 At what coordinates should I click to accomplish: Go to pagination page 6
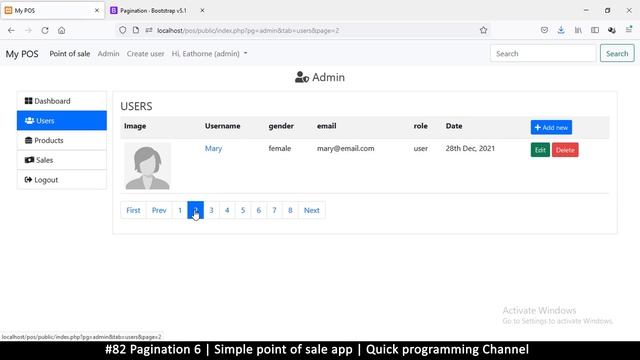click(x=258, y=210)
